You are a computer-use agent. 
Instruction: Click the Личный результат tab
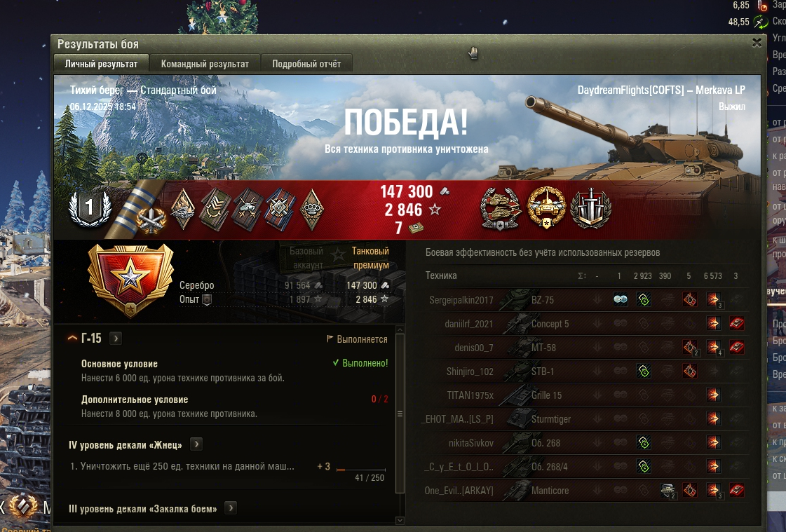(101, 64)
